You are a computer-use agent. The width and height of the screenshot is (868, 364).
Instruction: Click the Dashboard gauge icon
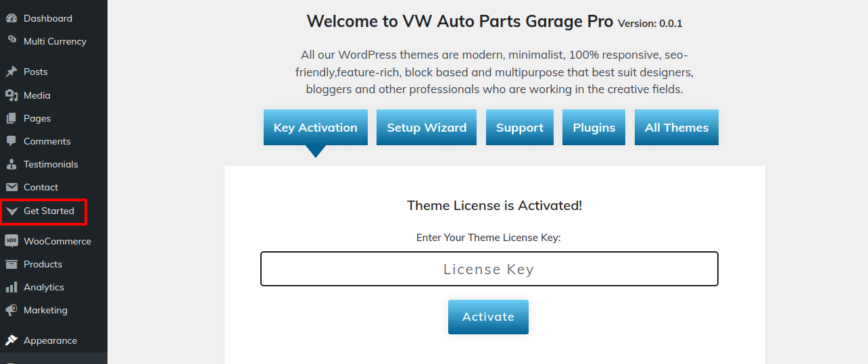coord(11,18)
